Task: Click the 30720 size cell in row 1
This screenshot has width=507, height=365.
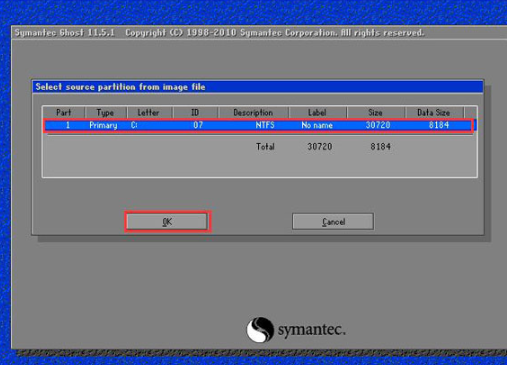Action: 378,125
